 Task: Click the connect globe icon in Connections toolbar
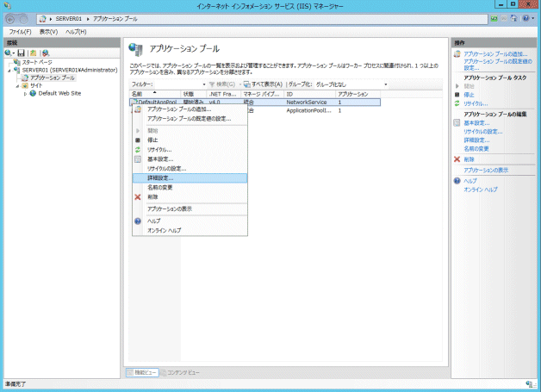(x=8, y=53)
